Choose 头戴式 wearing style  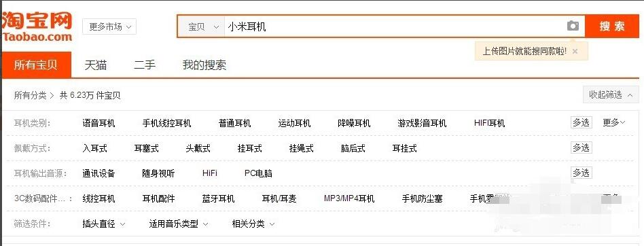coord(198,148)
